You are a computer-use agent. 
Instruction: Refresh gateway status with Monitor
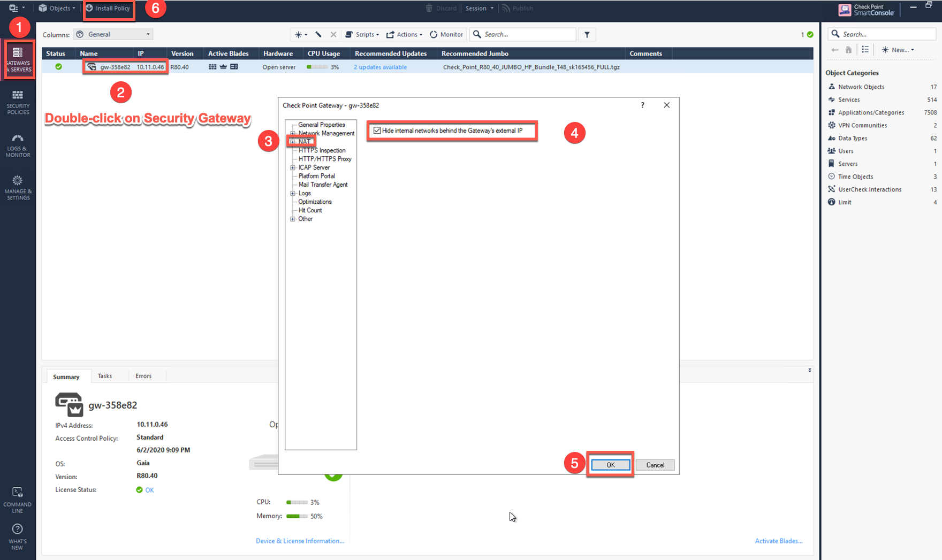[x=446, y=34]
